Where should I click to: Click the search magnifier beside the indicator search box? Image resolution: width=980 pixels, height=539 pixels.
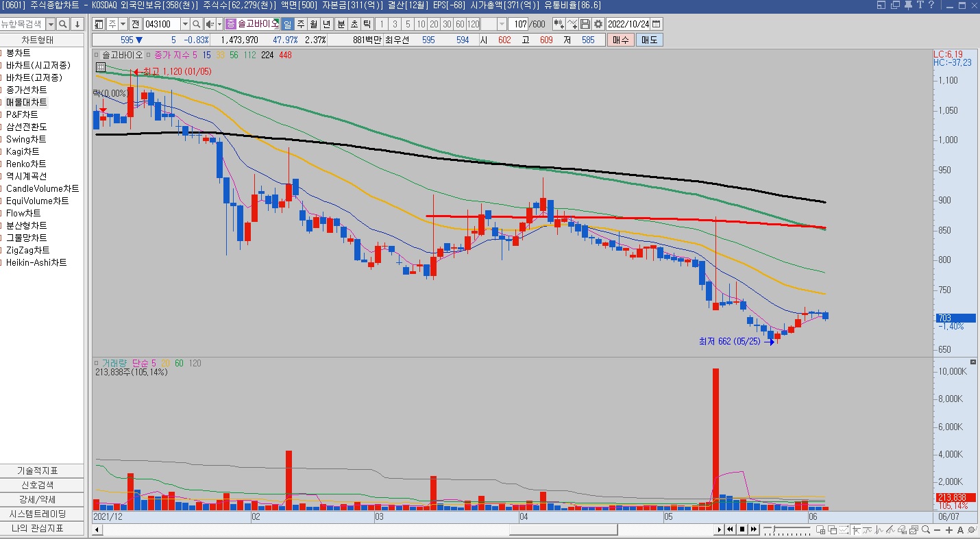(63, 24)
